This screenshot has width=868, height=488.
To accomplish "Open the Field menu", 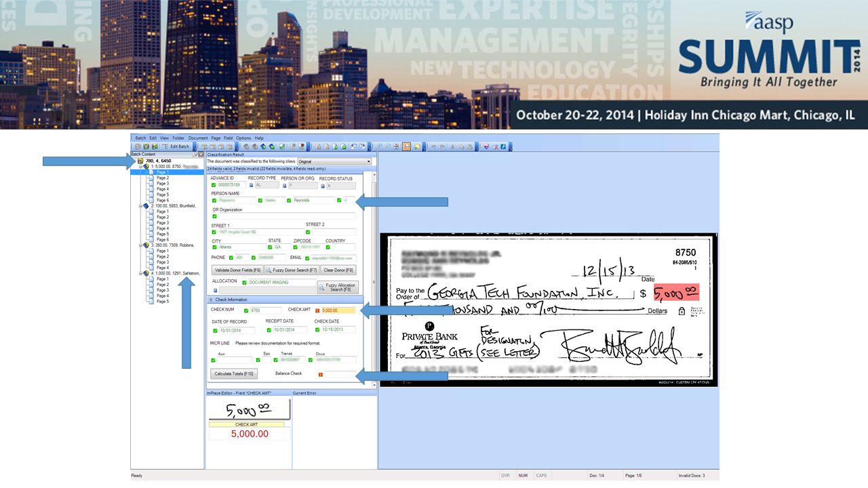I will coord(229,138).
